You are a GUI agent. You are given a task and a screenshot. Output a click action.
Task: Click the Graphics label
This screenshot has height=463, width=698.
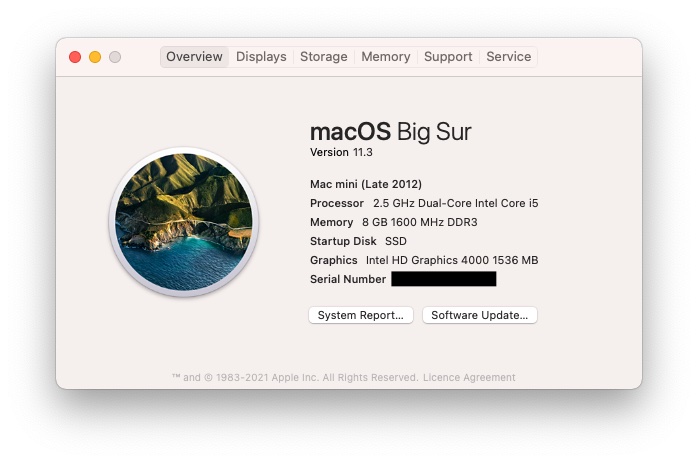click(x=334, y=260)
